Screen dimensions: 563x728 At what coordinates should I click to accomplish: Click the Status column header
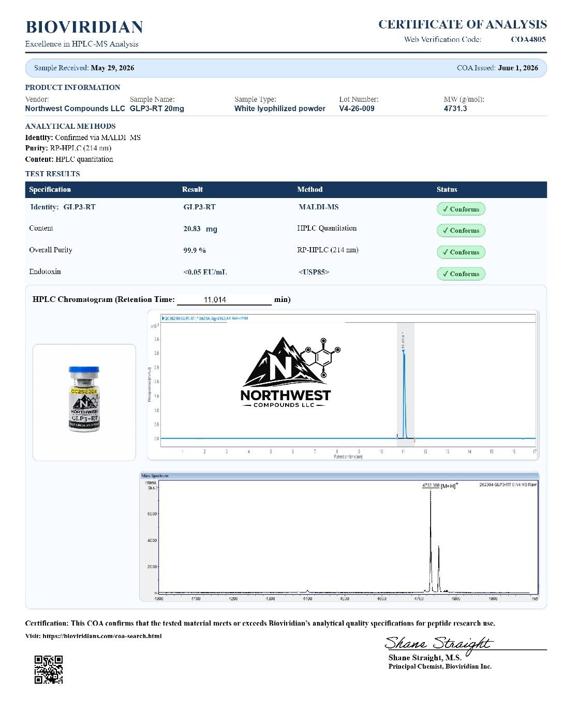point(447,189)
